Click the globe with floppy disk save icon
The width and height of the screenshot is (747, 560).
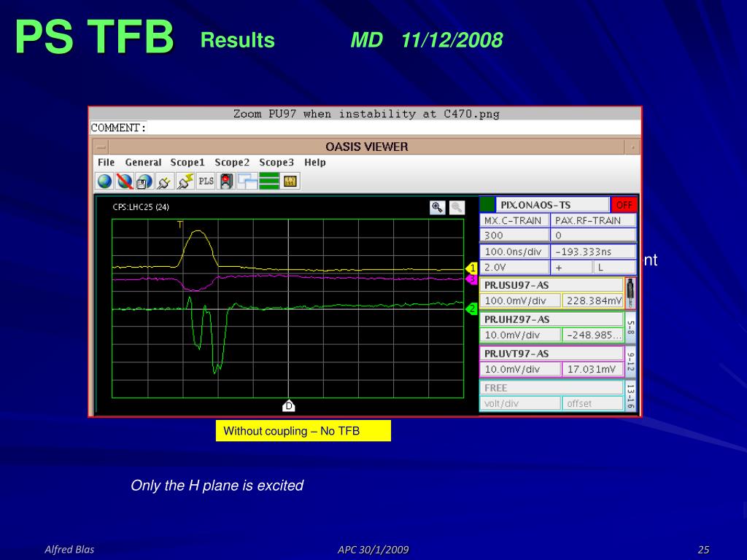click(x=144, y=182)
